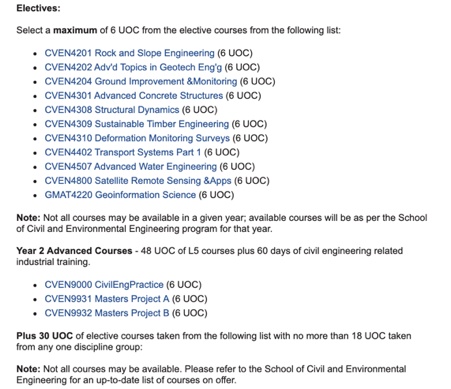Click the first 'Note:' label about course availability
Screen dimensions: 451x389
tap(28, 218)
